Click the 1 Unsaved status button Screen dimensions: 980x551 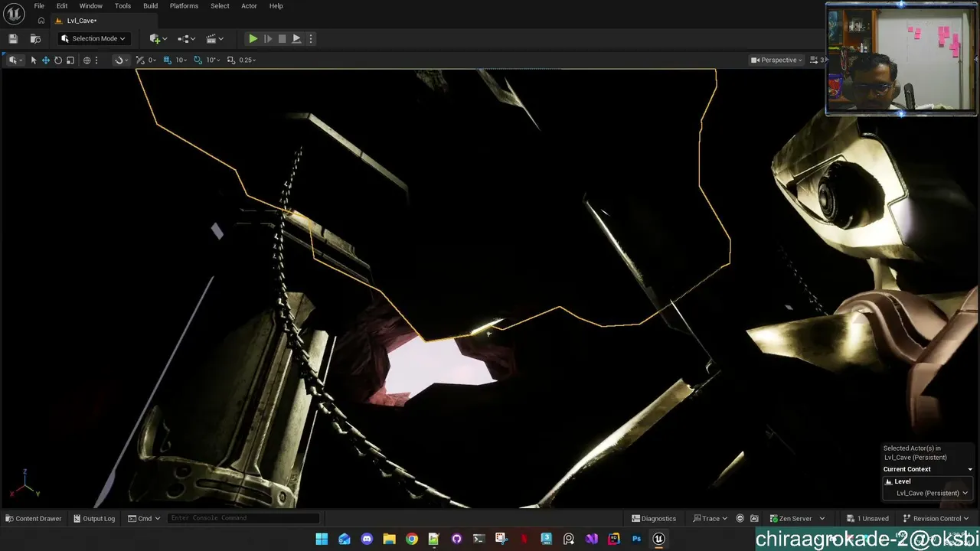pyautogui.click(x=867, y=518)
